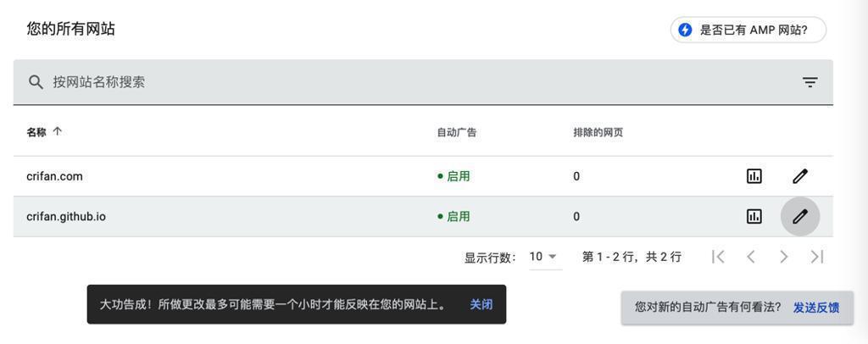Select the crifan.com site row

click(x=55, y=176)
